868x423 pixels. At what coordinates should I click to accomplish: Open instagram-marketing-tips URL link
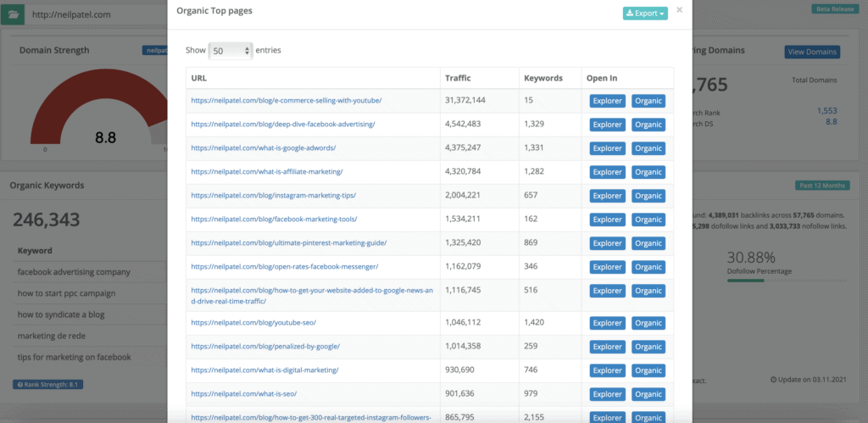coord(274,196)
